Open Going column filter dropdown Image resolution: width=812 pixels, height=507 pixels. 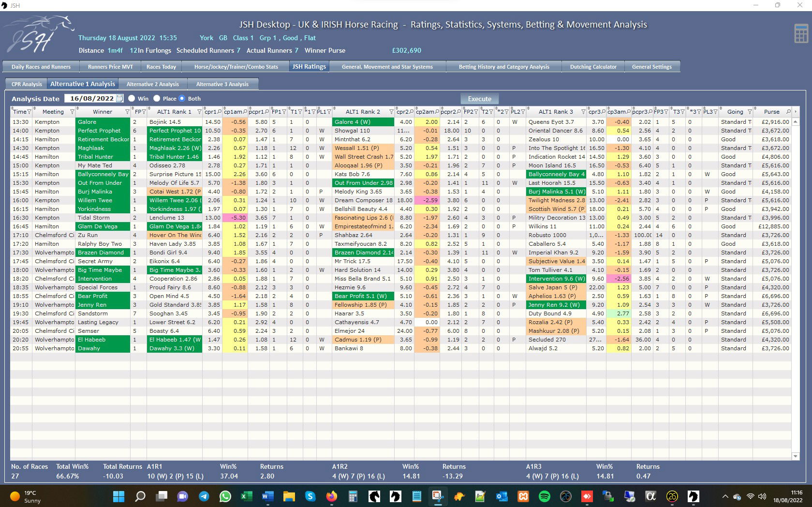[x=750, y=112]
